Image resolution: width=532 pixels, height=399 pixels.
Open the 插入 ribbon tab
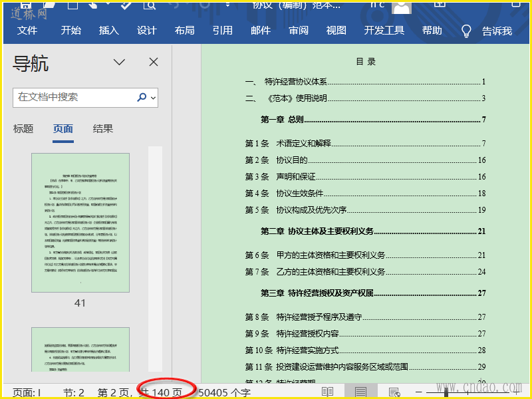109,31
